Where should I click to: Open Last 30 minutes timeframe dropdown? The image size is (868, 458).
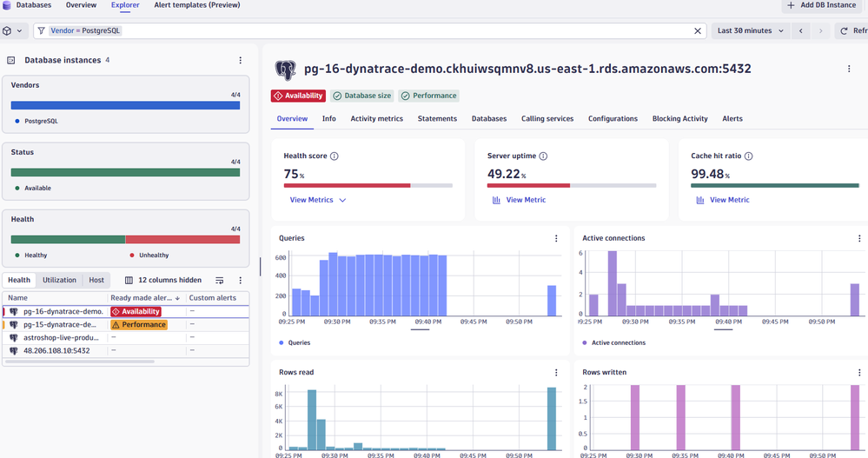(750, 31)
